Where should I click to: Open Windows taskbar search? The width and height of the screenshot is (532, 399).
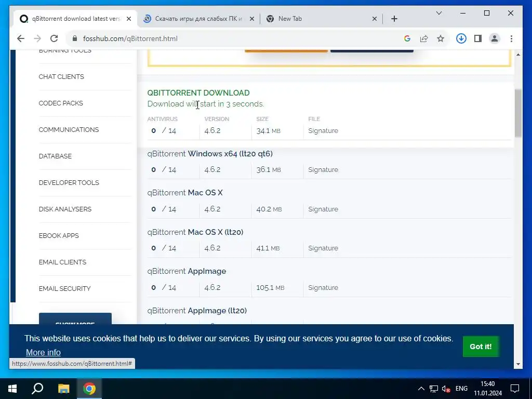pos(37,389)
